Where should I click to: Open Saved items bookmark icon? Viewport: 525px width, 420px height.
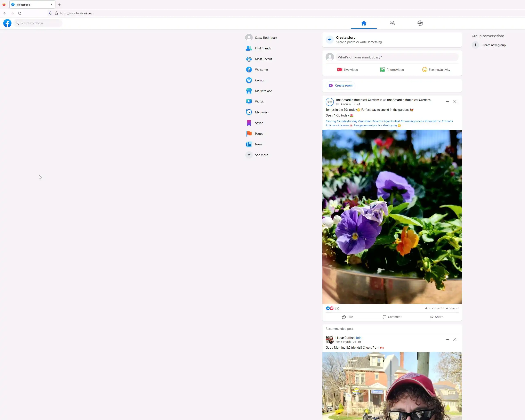[249, 123]
